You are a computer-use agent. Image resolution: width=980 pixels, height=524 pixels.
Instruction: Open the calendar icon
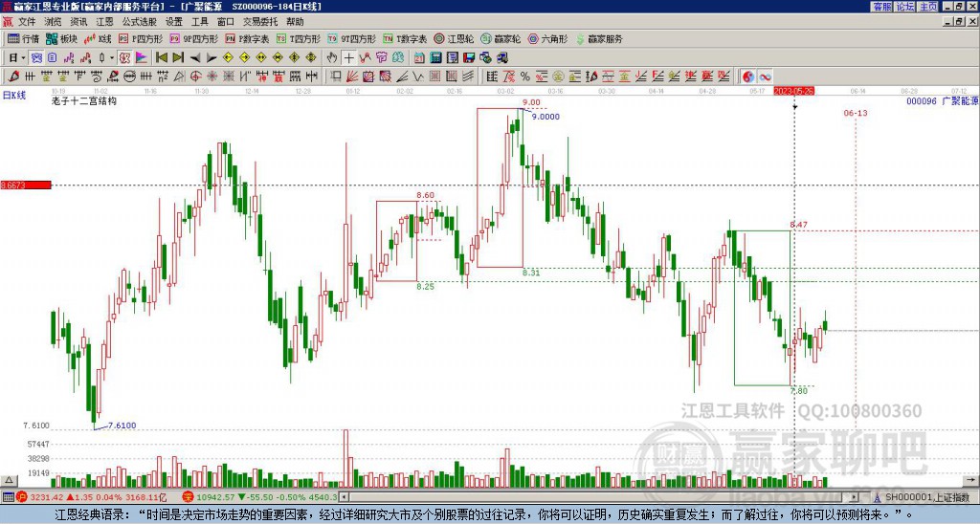click(x=419, y=58)
